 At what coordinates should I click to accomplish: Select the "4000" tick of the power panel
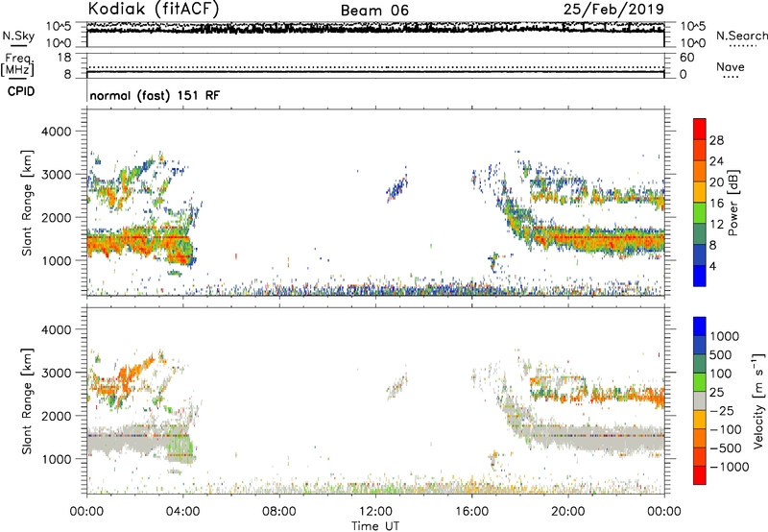pos(56,132)
